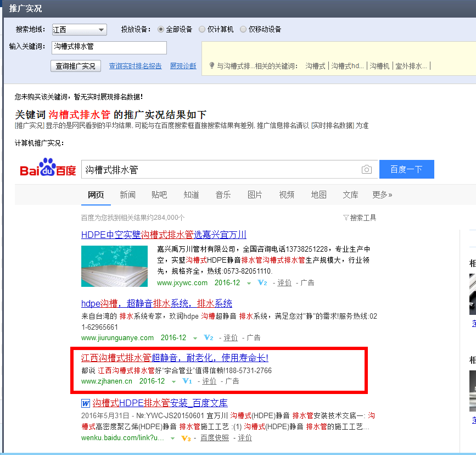Switch to the 网页 tab

click(96, 195)
